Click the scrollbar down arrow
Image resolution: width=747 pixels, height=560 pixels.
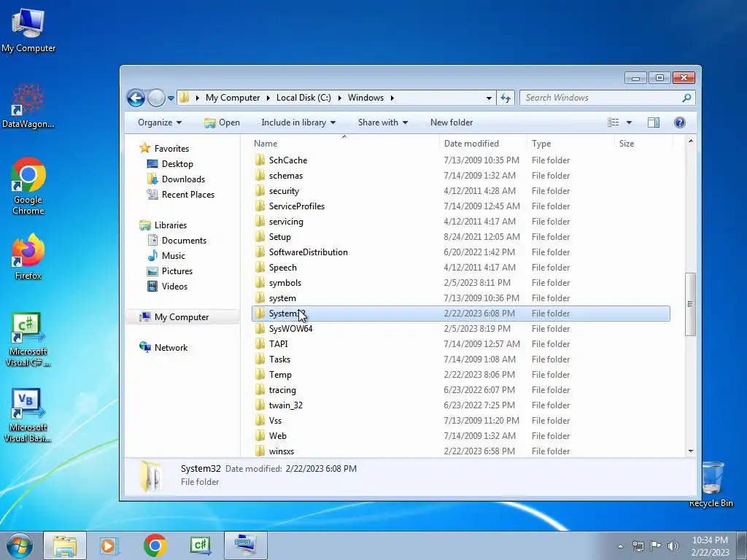point(690,451)
